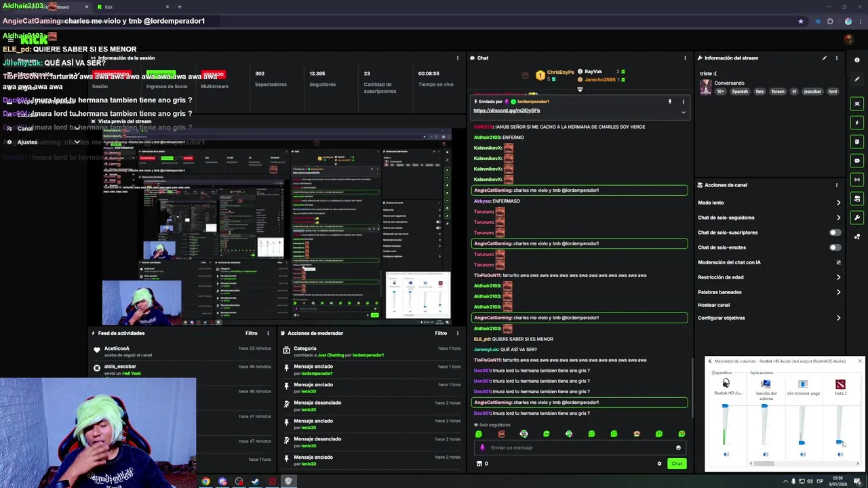Click the stream category thumbnail image

706,87
